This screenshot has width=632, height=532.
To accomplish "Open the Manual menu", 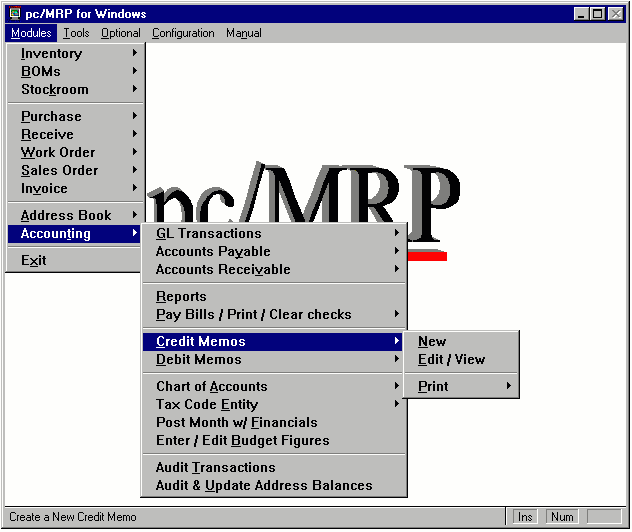I will tap(243, 33).
